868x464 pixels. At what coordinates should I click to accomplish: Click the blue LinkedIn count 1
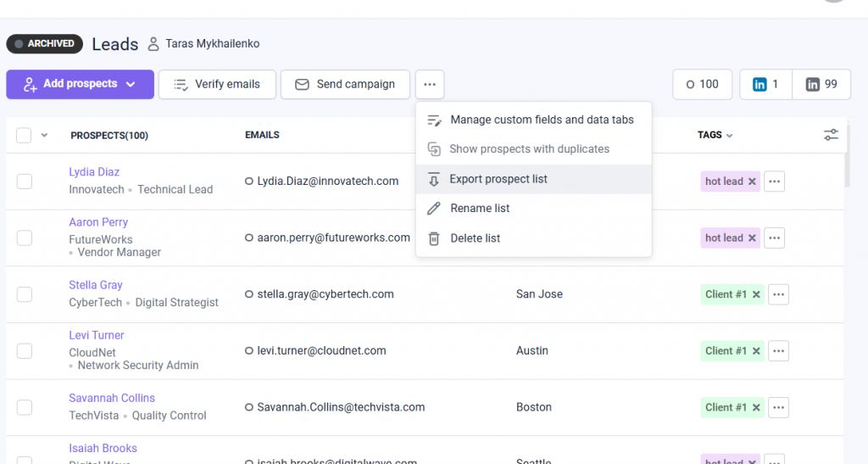click(x=766, y=84)
